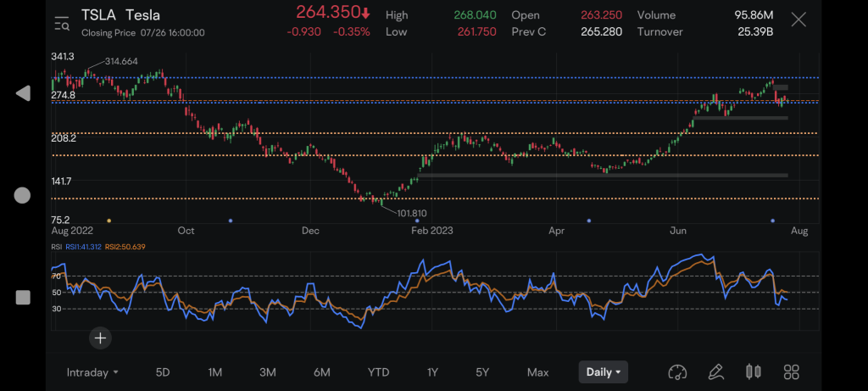
Task: Tap the Android back triangle button
Action: (23, 93)
